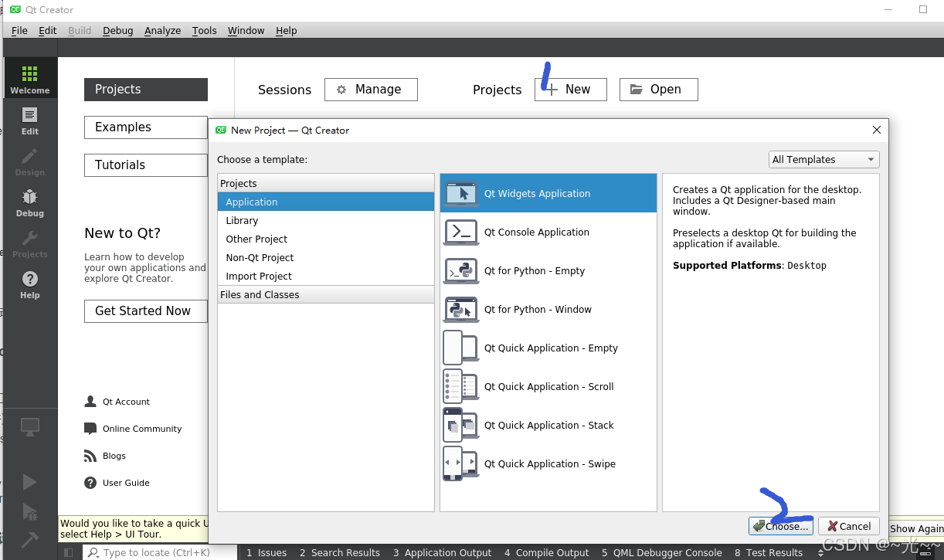Select the Library category
The height and width of the screenshot is (560, 944).
click(326, 220)
